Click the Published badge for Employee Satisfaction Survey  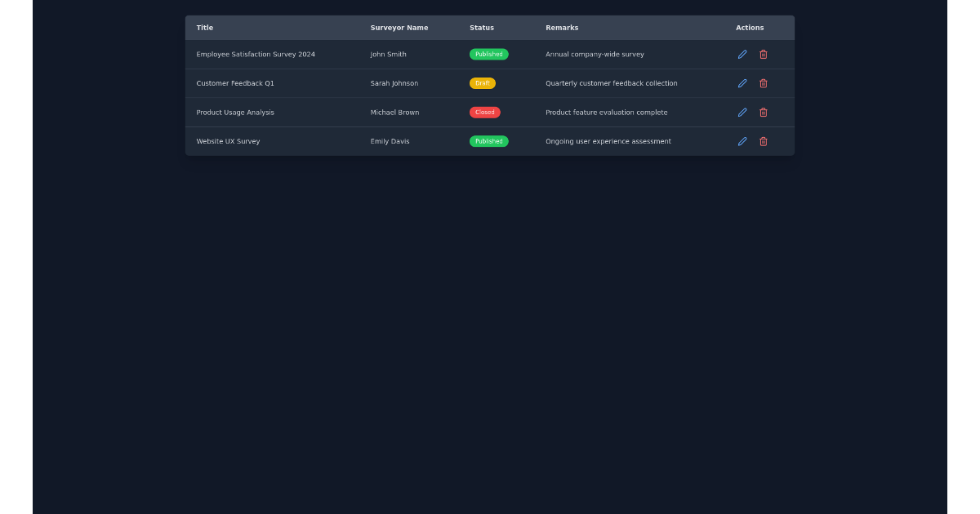[x=488, y=54]
